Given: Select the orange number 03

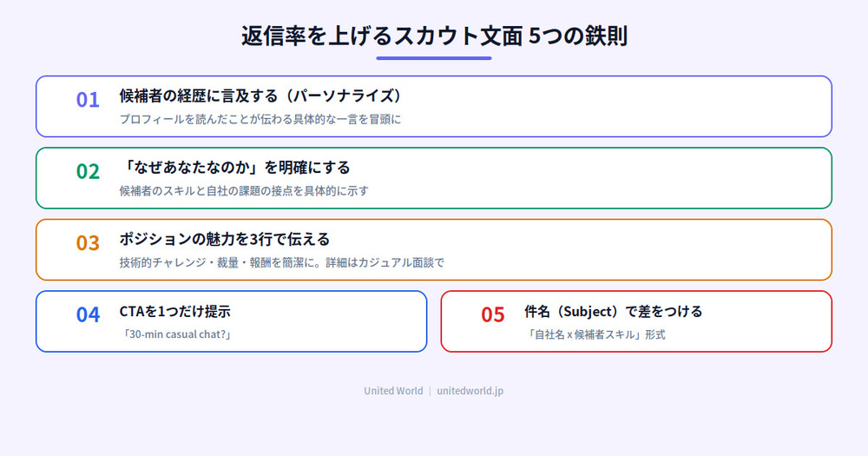Looking at the screenshot, I should [x=88, y=242].
